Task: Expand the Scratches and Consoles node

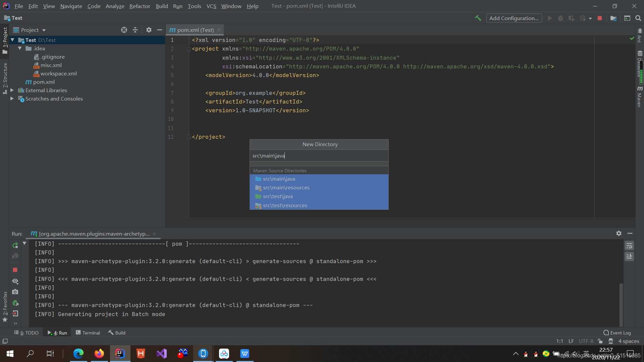Action: (12, 99)
